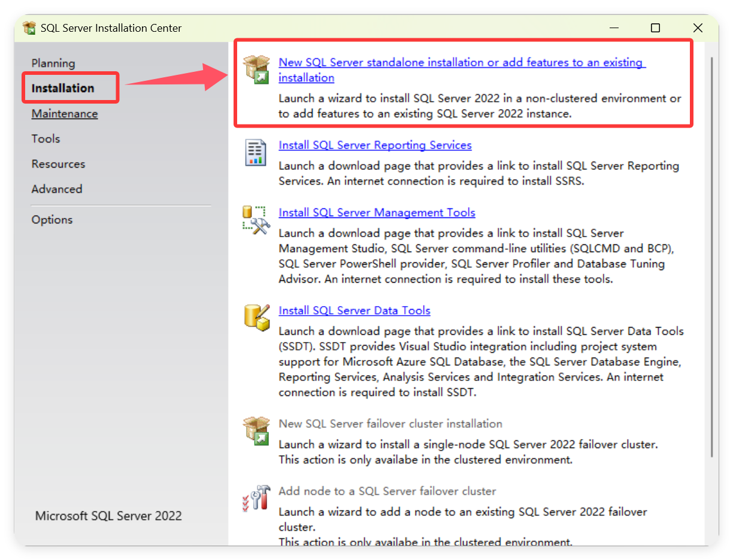Click the failover cluster installation box icon

[256, 431]
